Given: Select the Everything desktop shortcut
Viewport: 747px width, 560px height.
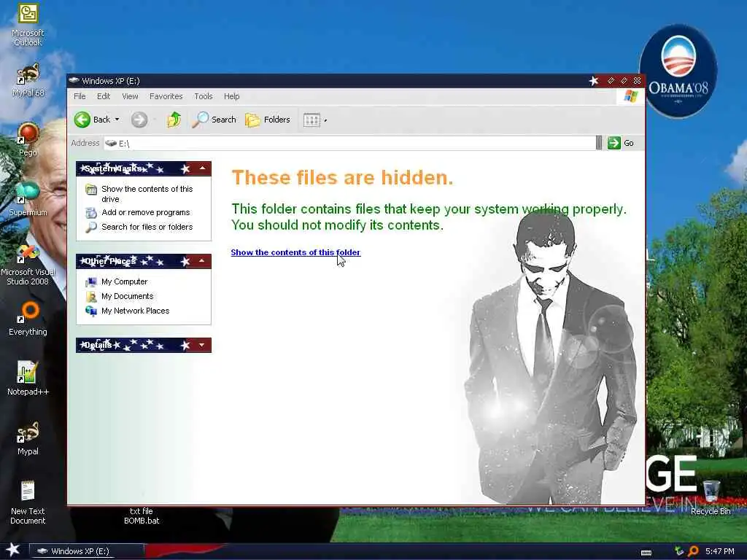Looking at the screenshot, I should pyautogui.click(x=28, y=313).
